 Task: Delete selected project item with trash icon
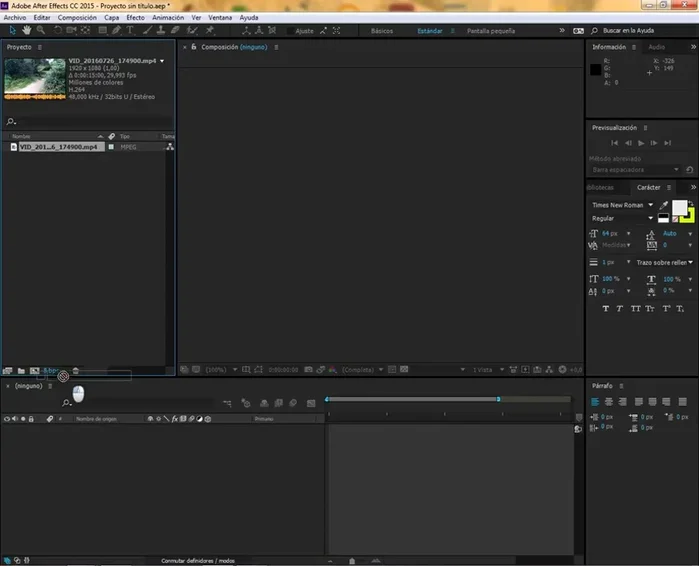click(76, 371)
